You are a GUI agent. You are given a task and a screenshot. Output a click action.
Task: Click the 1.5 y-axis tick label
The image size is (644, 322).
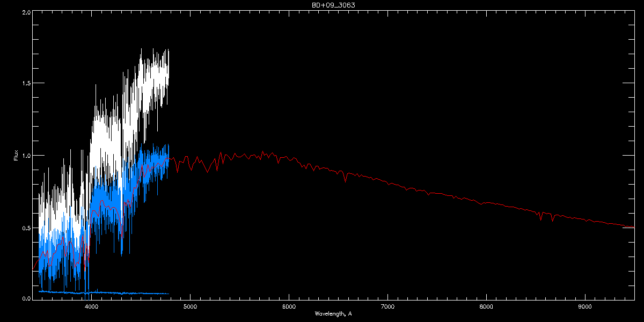26,83
